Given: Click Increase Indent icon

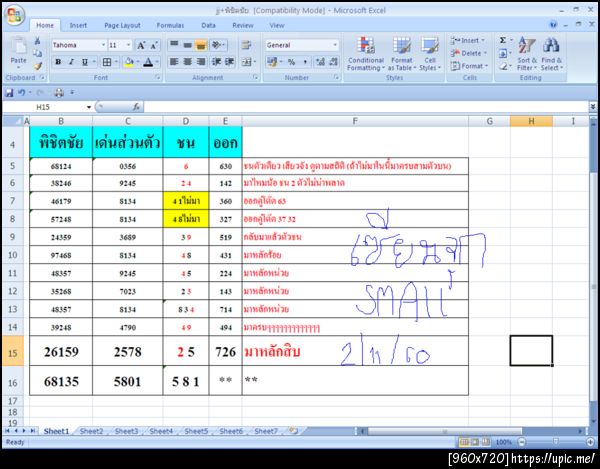Looking at the screenshot, I should point(230,62).
